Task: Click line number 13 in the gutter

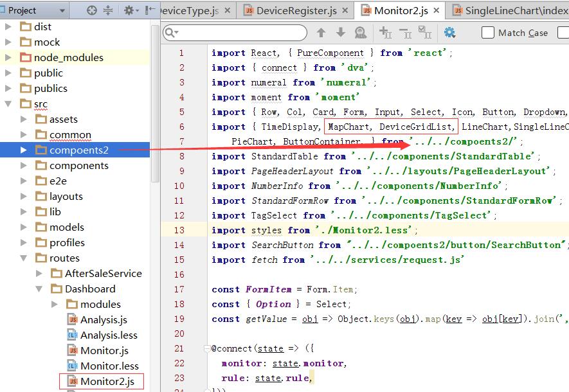Action: [x=179, y=230]
